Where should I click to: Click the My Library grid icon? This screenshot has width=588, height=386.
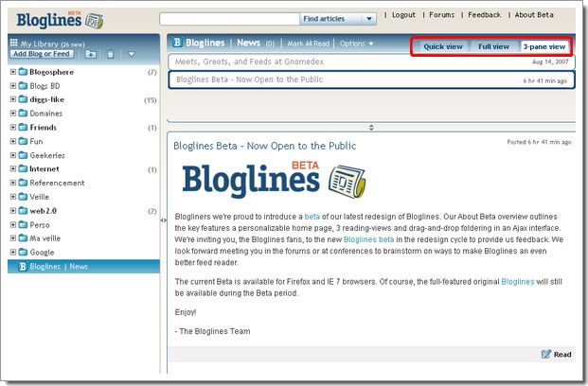tap(14, 43)
